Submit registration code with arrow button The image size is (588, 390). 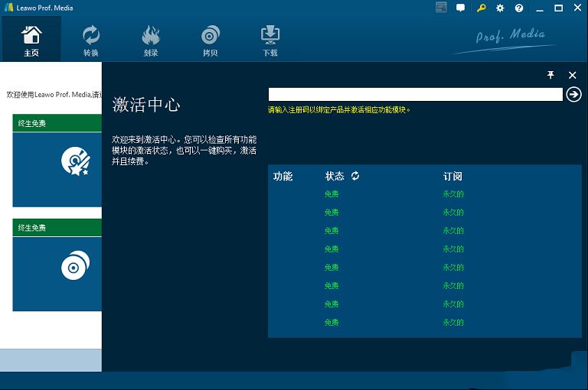pyautogui.click(x=573, y=94)
